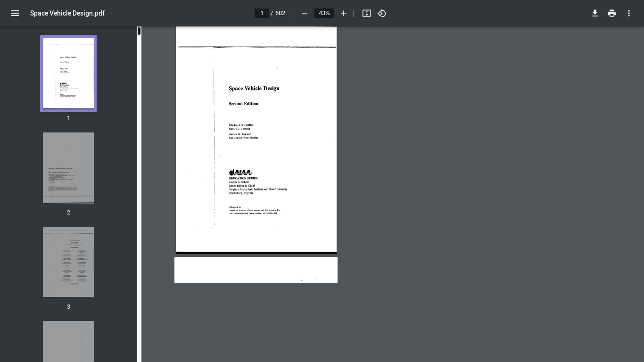The image size is (644, 362).
Task: Click the 'Space Vehicle Design' heading on page
Action: 254,88
